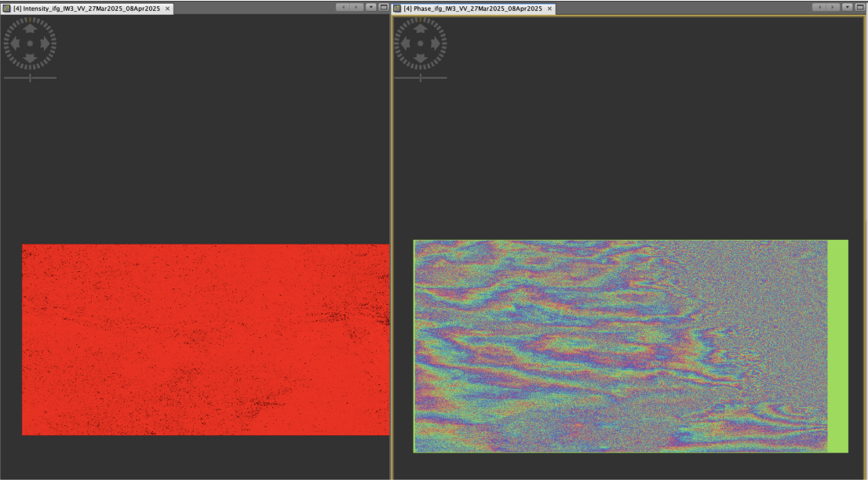Select the Intensity_ifg_IW3_VV tab
The image size is (868, 483).
[x=86, y=9]
